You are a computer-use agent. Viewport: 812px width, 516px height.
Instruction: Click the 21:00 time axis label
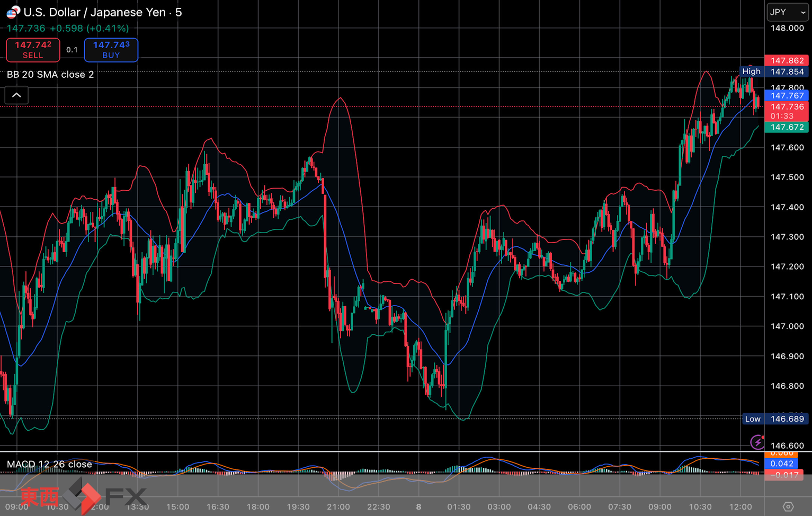click(x=338, y=507)
